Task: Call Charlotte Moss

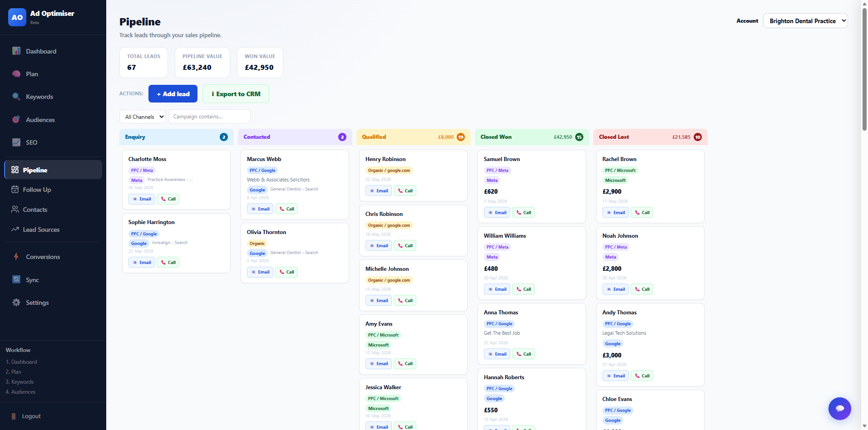Action: coord(168,199)
